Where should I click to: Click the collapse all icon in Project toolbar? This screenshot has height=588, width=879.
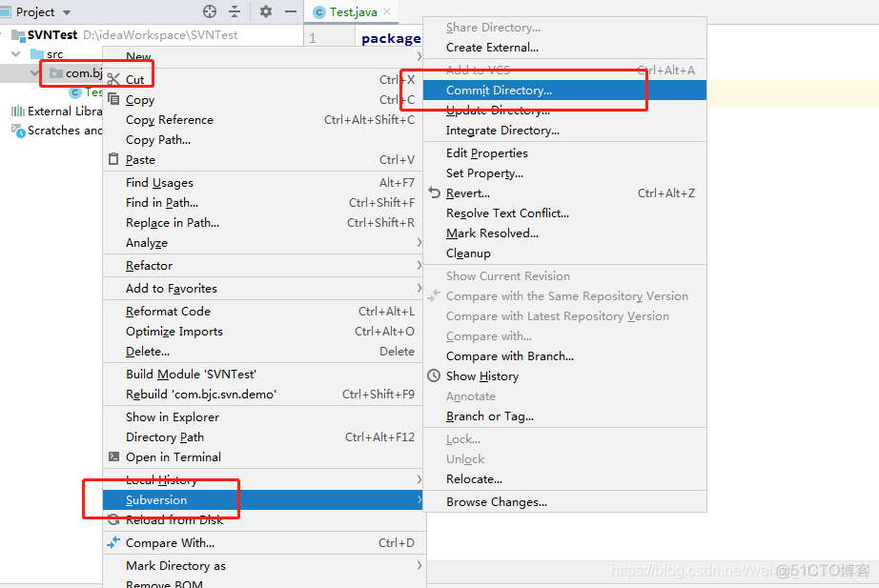(x=235, y=11)
